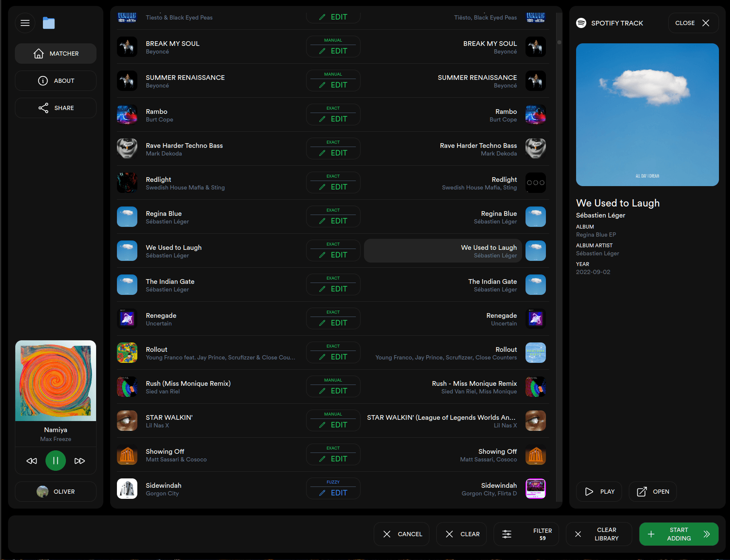730x560 pixels.
Task: Click the Spotify Sidewindah cover art
Action: tap(536, 489)
